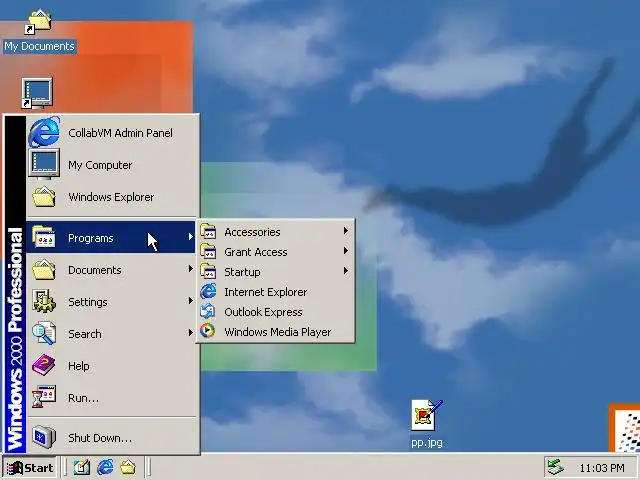Launch Windows Media Player from Programs
The height and width of the screenshot is (480, 640).
pos(276,332)
